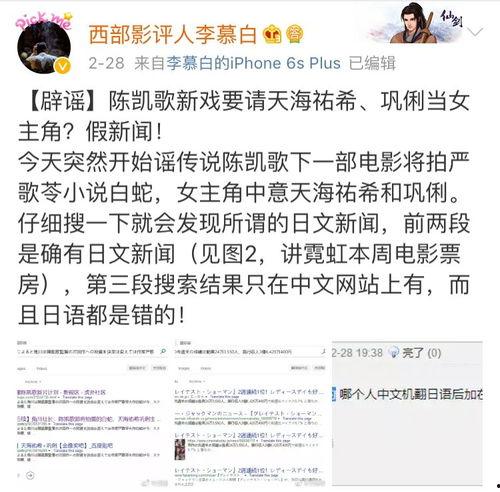This screenshot has height=492, width=500.
Task: Open the post options chevron menu
Action: coord(475,32)
